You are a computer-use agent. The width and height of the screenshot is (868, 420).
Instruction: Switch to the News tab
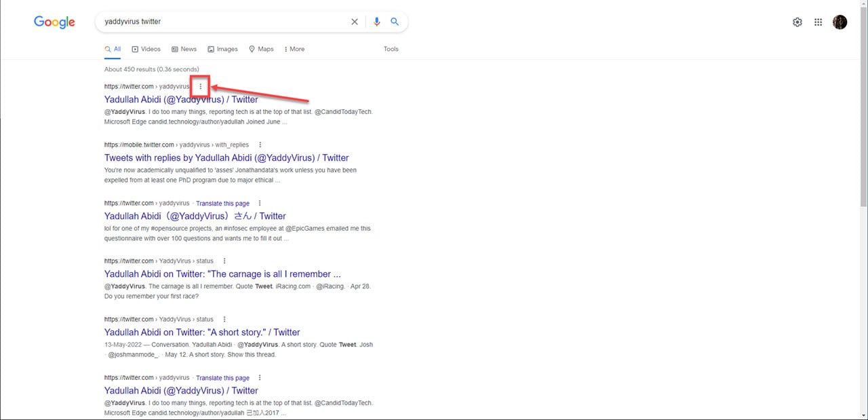(184, 49)
